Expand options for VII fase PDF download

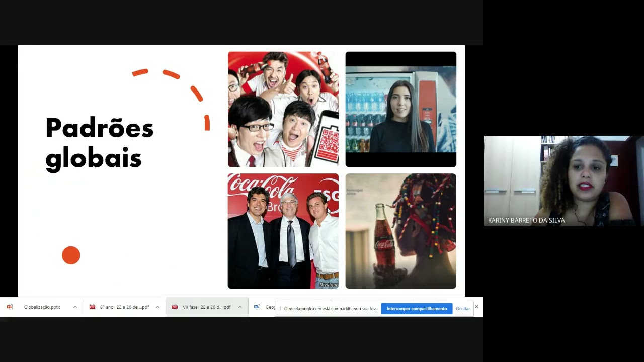pyautogui.click(x=240, y=307)
